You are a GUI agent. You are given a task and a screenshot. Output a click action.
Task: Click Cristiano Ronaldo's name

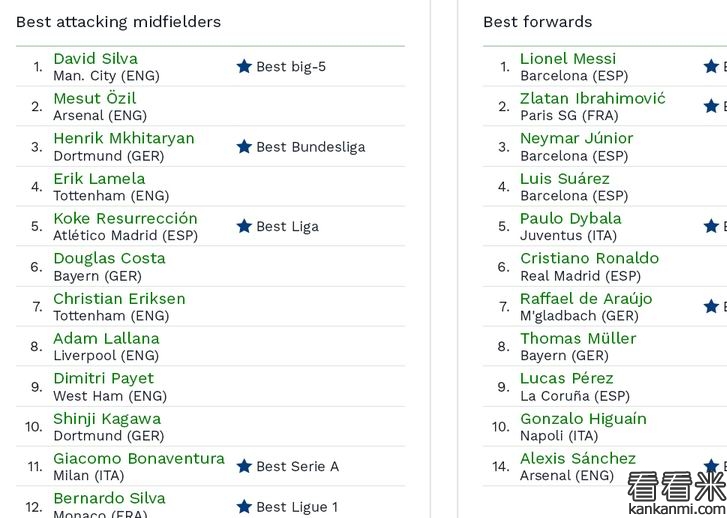coord(589,259)
